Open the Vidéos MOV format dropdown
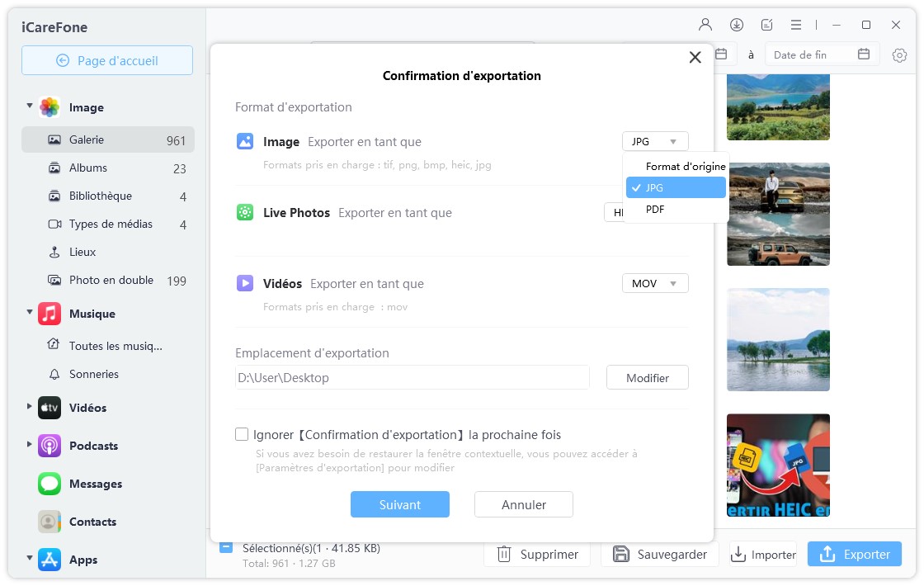 [655, 284]
